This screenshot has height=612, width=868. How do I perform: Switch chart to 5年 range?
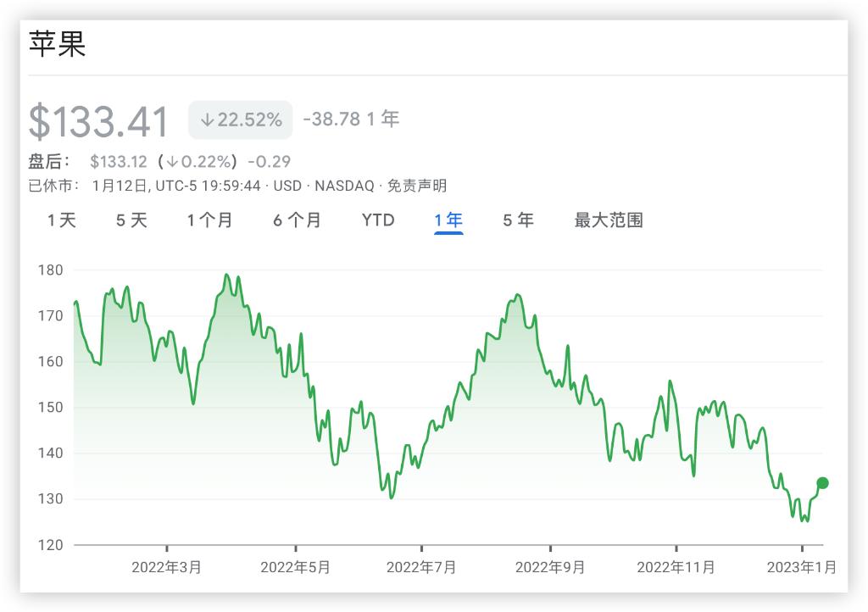[518, 220]
